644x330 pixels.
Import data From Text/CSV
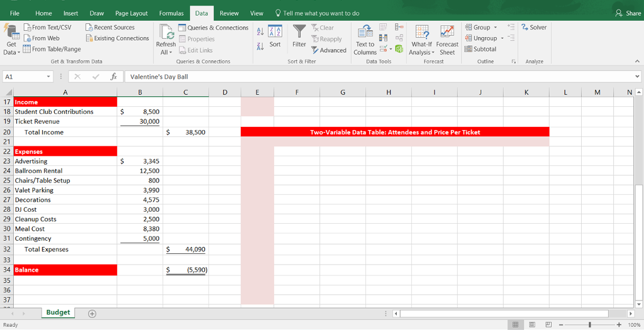pos(47,27)
